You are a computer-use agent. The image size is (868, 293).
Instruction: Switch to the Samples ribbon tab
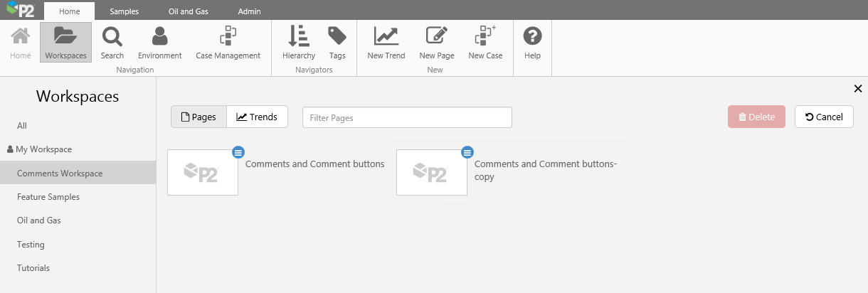(124, 11)
